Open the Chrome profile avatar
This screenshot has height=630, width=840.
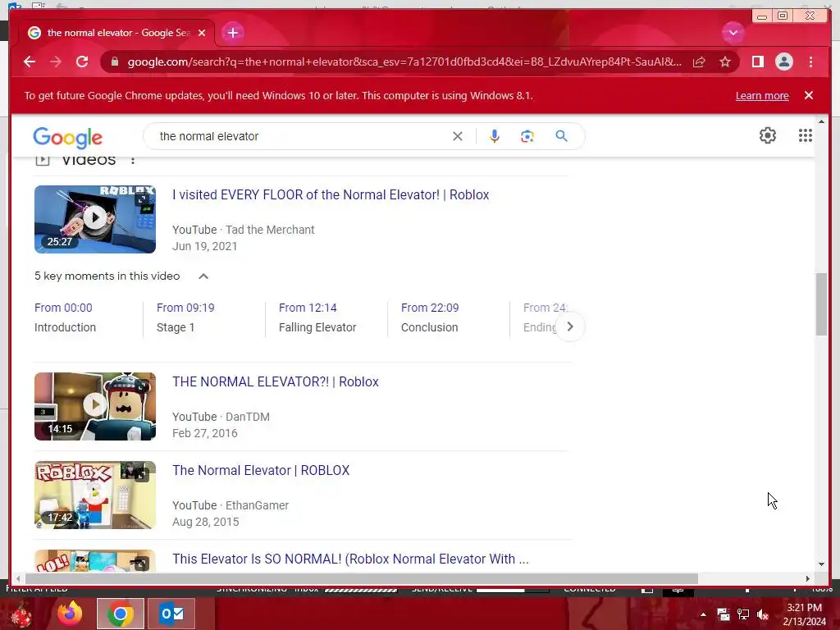[x=783, y=62]
